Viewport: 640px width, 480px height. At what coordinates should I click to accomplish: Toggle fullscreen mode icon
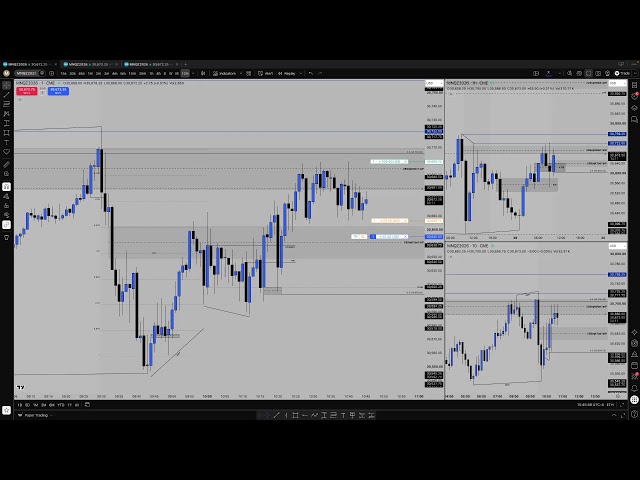click(x=589, y=73)
